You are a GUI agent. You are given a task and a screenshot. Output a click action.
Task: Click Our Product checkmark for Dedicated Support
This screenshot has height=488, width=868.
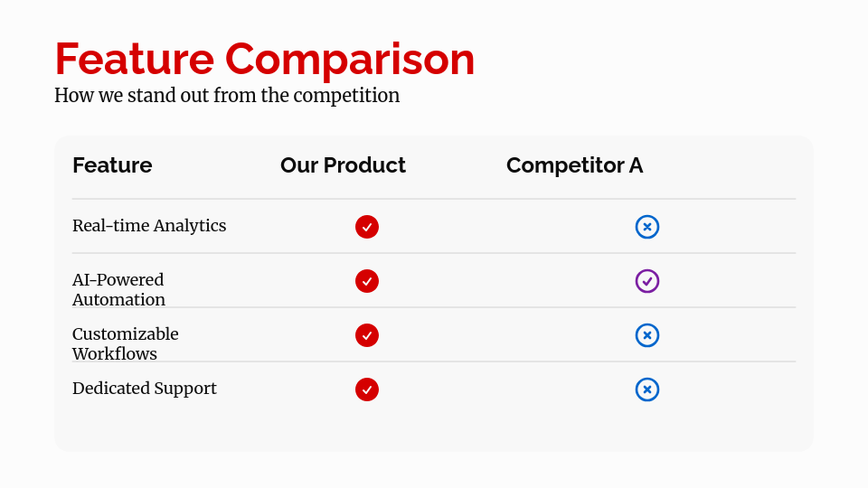(x=367, y=389)
